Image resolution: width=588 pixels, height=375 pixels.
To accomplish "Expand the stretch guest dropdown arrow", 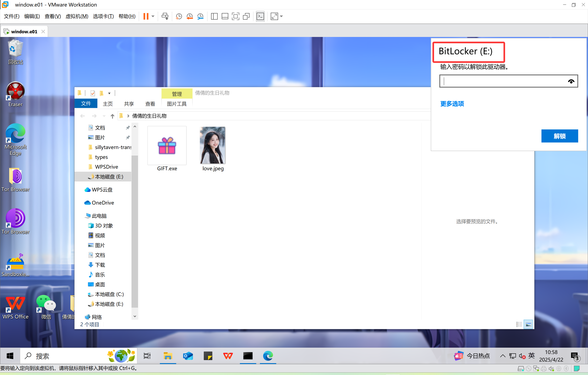I will click(x=281, y=16).
